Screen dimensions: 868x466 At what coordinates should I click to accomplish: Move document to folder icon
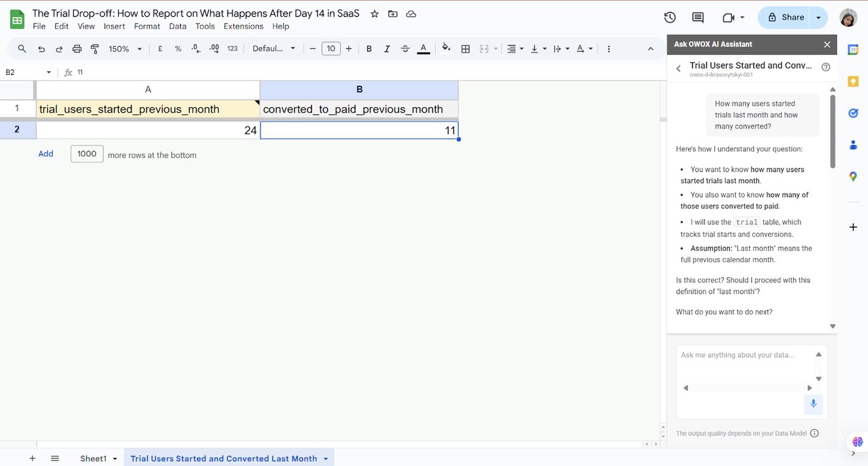[x=393, y=13]
